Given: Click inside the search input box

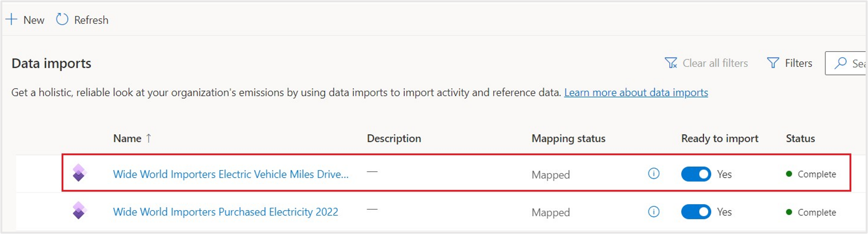Looking at the screenshot, I should [858, 63].
